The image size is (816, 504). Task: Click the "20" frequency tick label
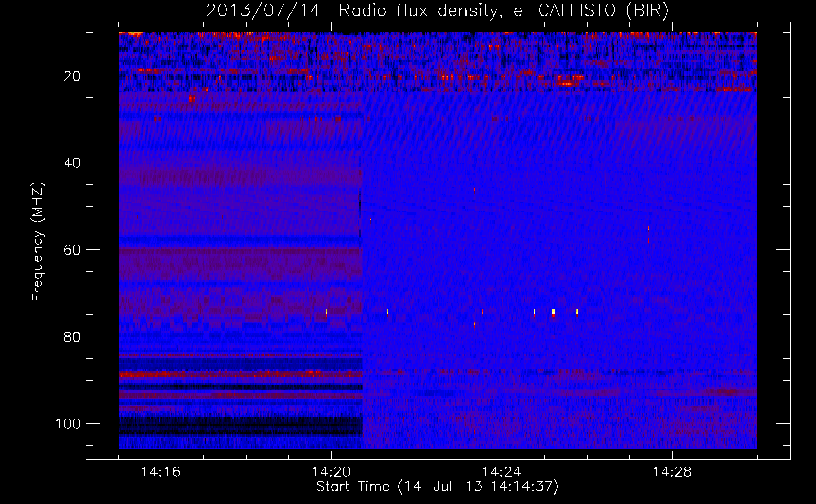tap(72, 76)
